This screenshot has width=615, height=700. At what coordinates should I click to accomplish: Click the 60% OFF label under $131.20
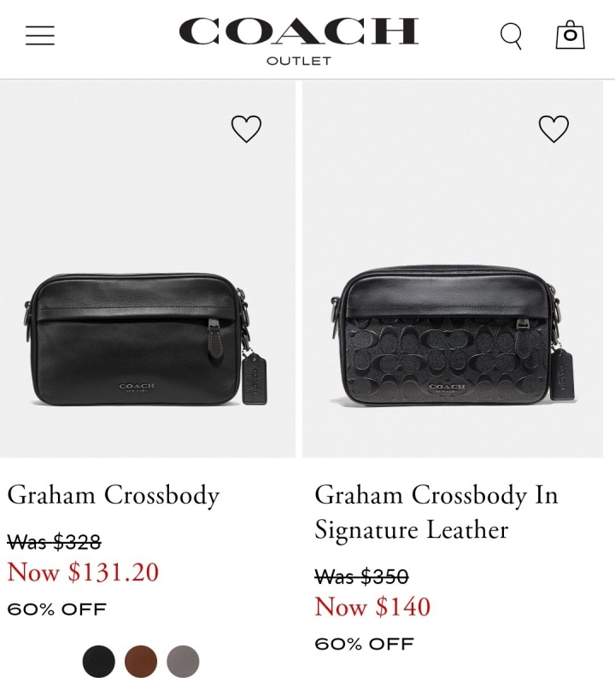(56, 610)
